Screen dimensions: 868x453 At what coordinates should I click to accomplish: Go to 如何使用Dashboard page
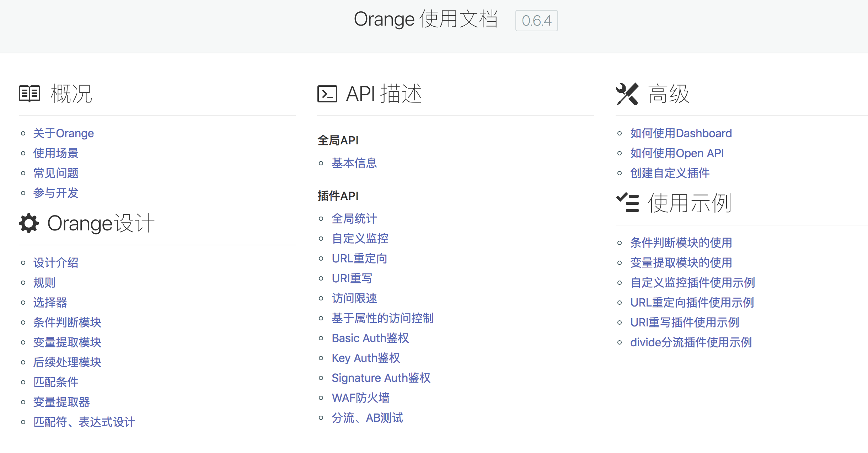point(681,133)
